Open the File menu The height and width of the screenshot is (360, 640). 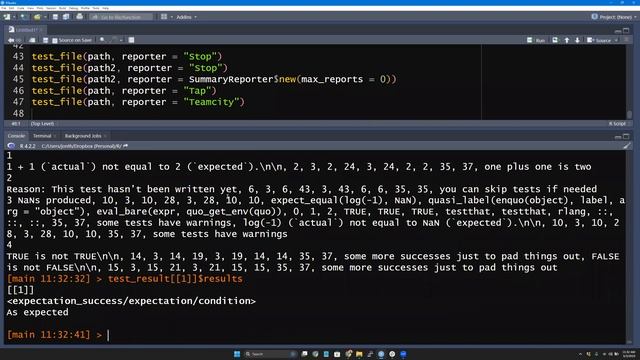4,8
